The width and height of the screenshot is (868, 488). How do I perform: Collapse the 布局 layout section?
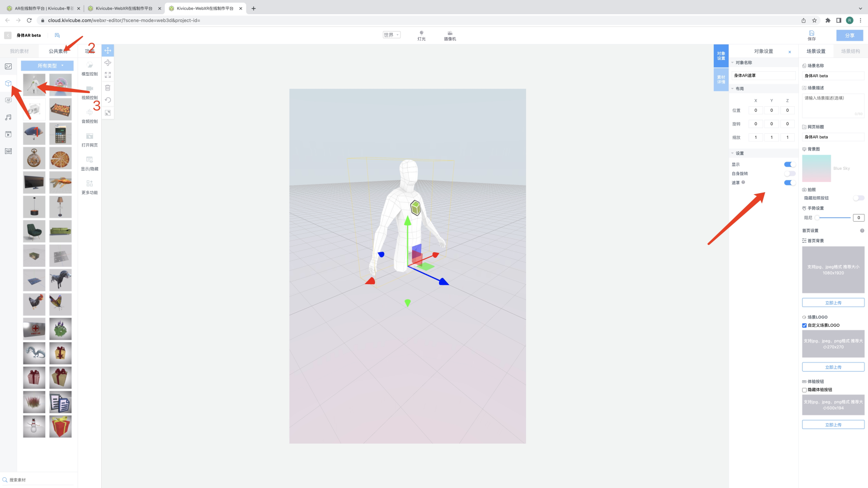pos(733,88)
